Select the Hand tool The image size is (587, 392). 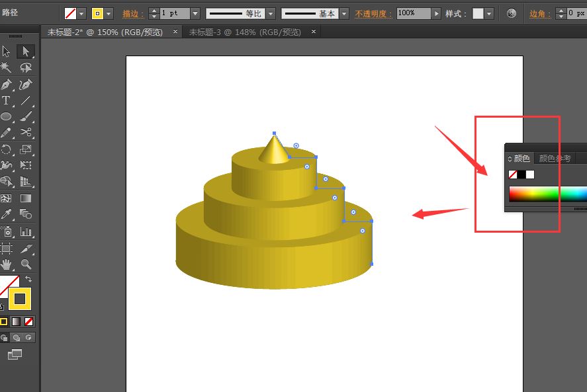6,264
